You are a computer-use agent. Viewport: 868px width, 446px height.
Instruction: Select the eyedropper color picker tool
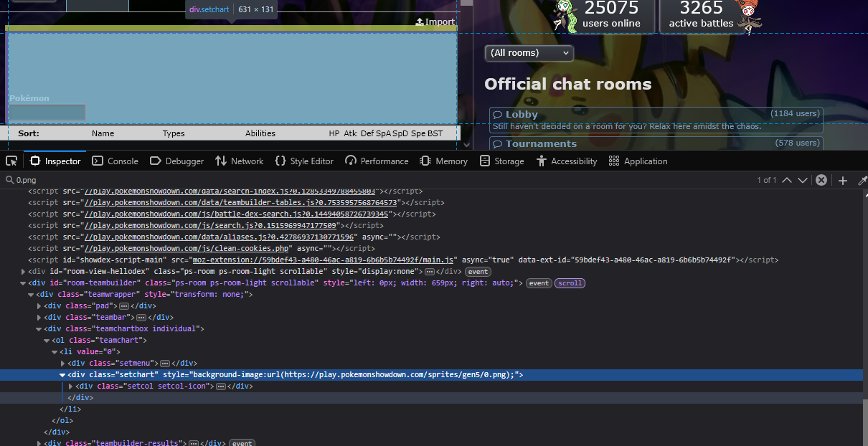tap(862, 180)
